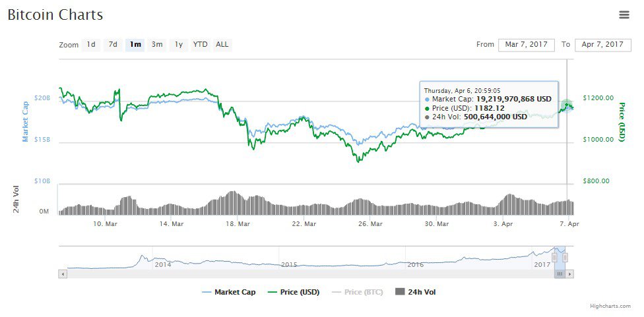Image resolution: width=644 pixels, height=317 pixels.
Task: Toggle Market Cap series in legend
Action: [x=228, y=292]
